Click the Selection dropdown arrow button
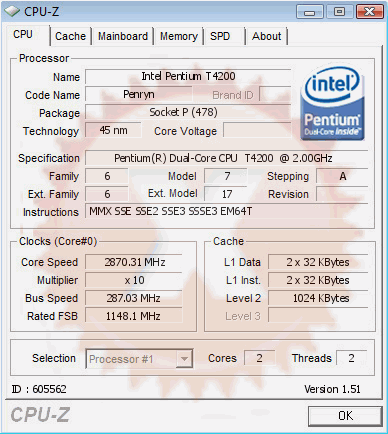 point(184,359)
